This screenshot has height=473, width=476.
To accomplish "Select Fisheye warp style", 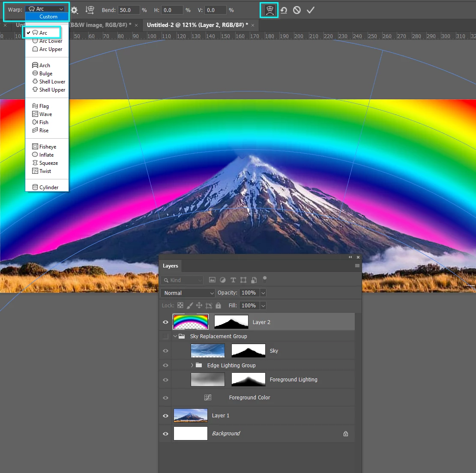I will tap(47, 146).
